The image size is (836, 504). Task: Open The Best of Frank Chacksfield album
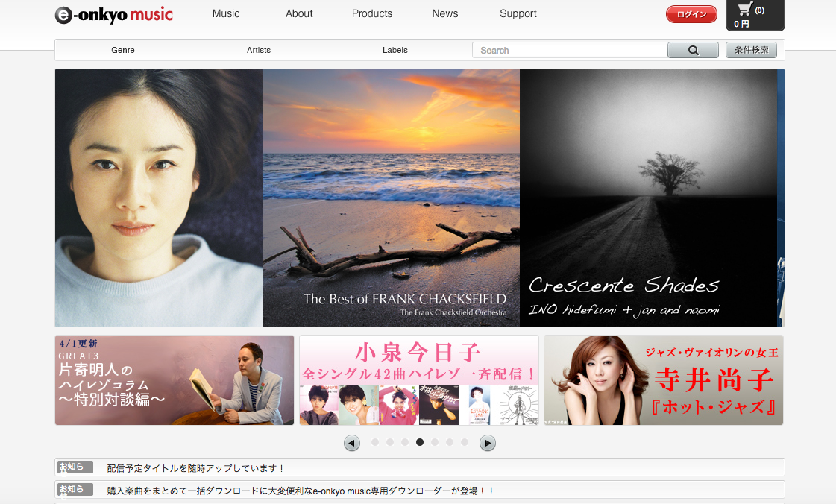click(391, 198)
